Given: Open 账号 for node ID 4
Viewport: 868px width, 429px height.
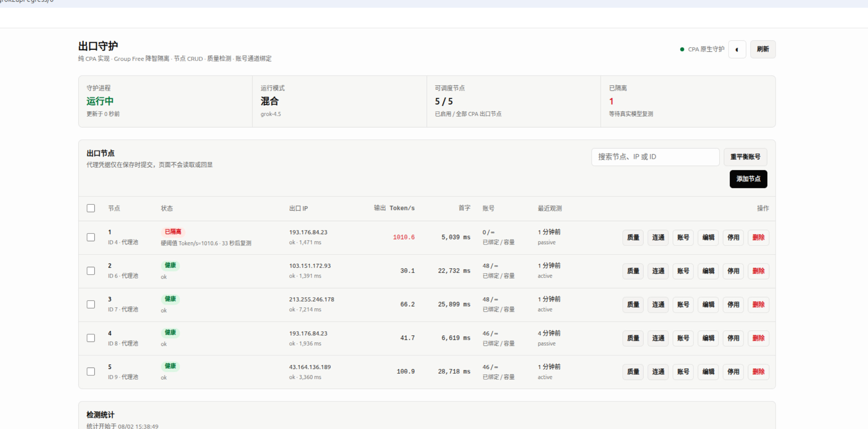Looking at the screenshot, I should click(x=683, y=237).
